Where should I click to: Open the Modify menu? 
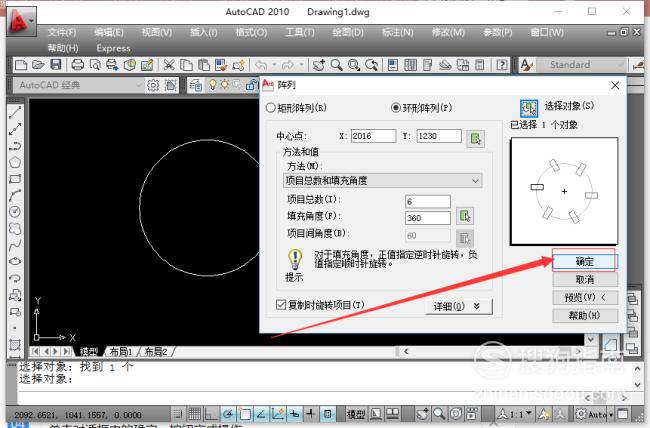(x=448, y=32)
